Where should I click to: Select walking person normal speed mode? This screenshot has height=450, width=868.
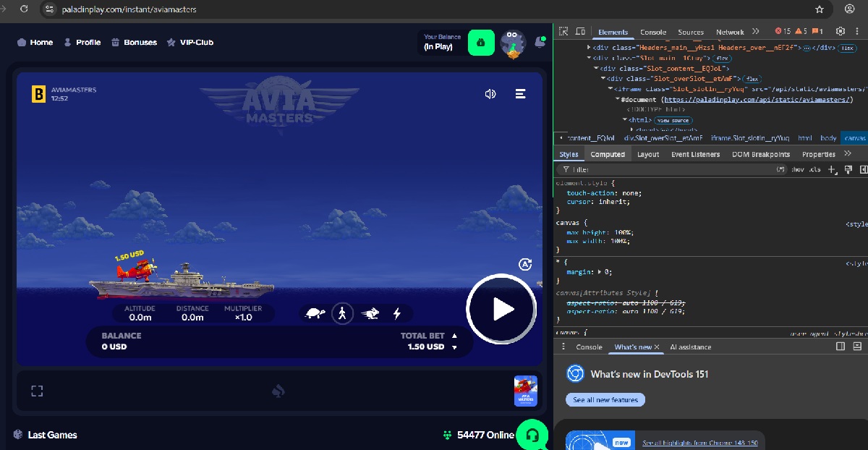(343, 313)
